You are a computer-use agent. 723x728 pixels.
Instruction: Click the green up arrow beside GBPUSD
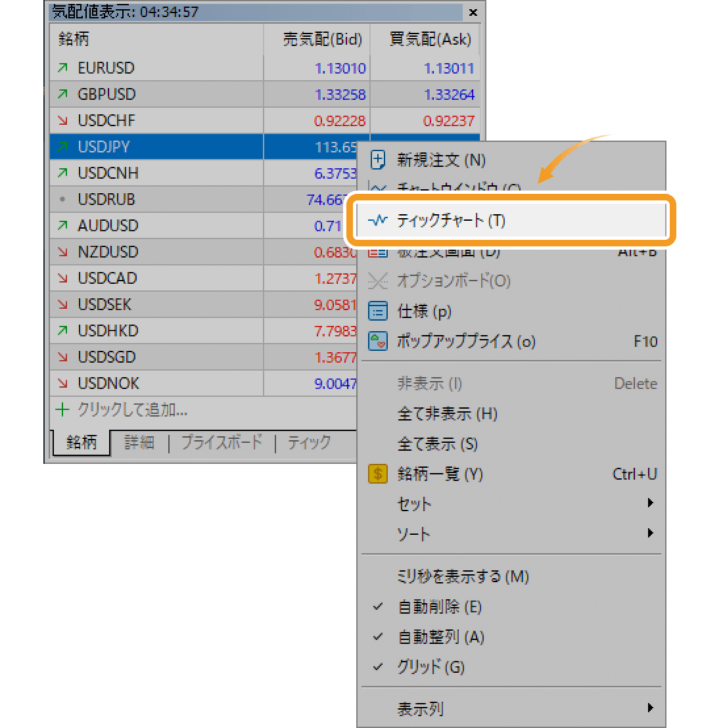point(62,94)
